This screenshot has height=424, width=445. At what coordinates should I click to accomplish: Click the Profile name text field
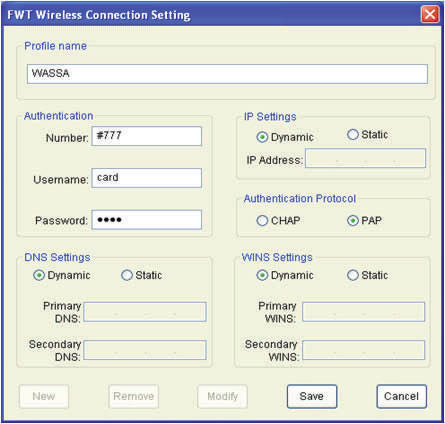click(227, 74)
